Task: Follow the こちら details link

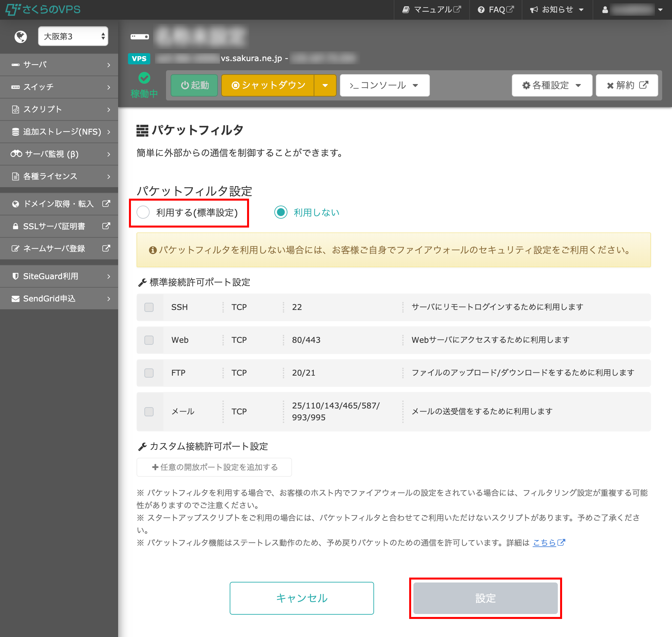Action: [x=544, y=543]
